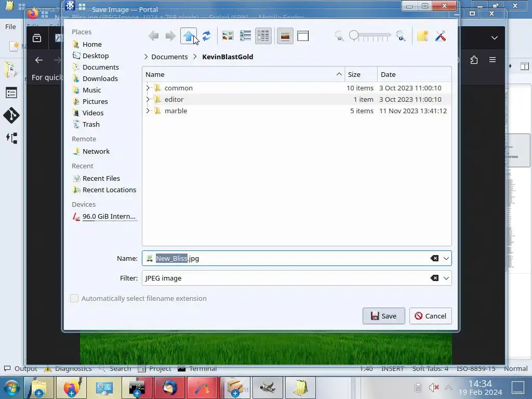This screenshot has height=399, width=532.
Task: Expand the common folder
Action: [x=148, y=88]
